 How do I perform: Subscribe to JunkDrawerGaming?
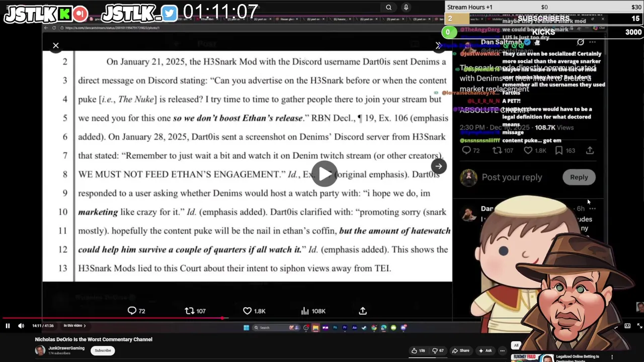pos(103,350)
